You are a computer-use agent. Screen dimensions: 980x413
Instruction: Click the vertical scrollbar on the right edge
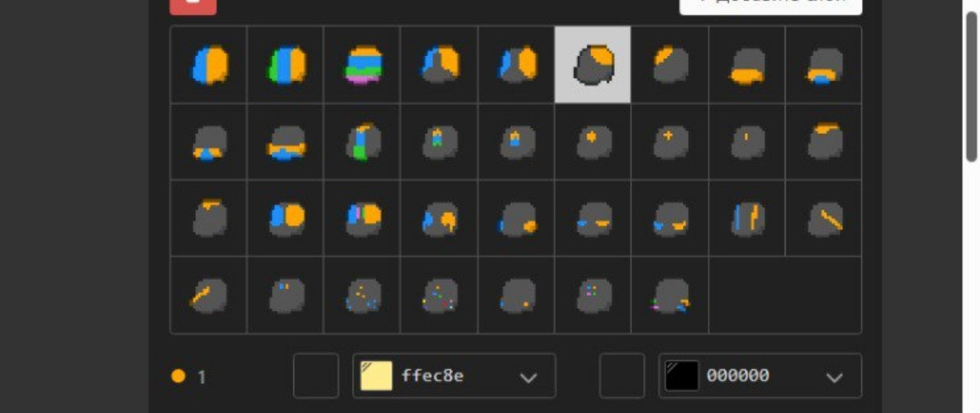pyautogui.click(x=972, y=84)
